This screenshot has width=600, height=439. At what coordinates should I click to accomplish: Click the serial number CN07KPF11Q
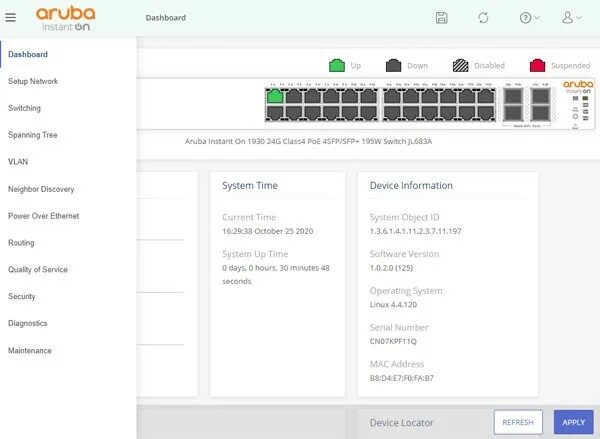pos(393,341)
